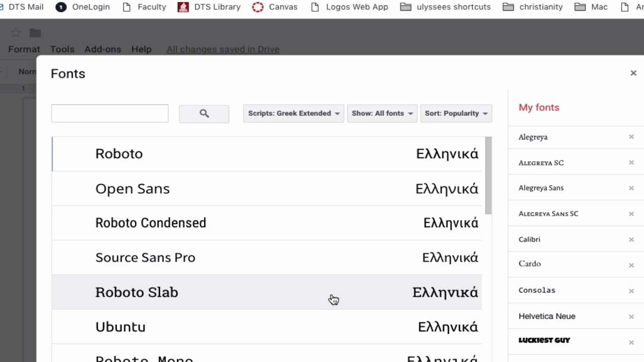Select the Roboto Slab font
The width and height of the screenshot is (644, 362).
click(x=137, y=292)
